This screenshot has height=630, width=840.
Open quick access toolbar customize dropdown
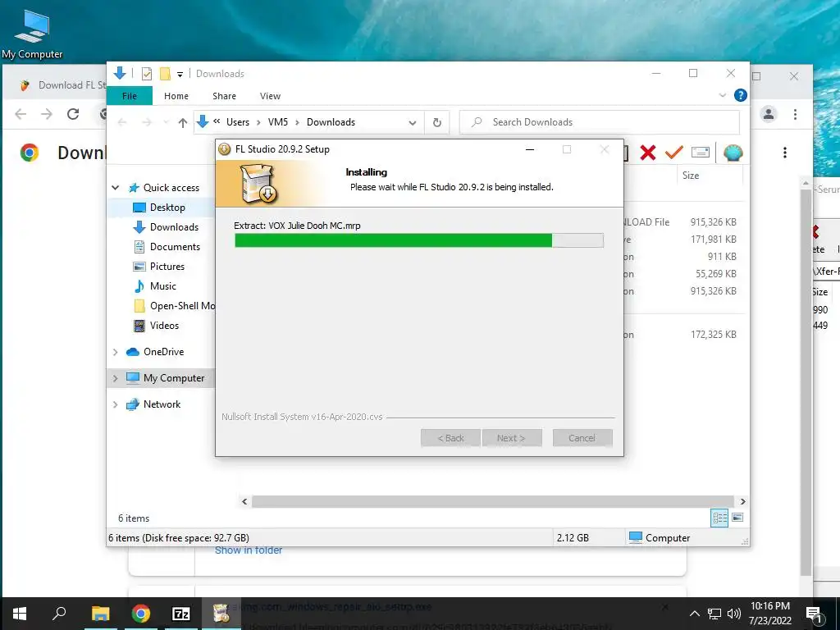click(x=180, y=75)
